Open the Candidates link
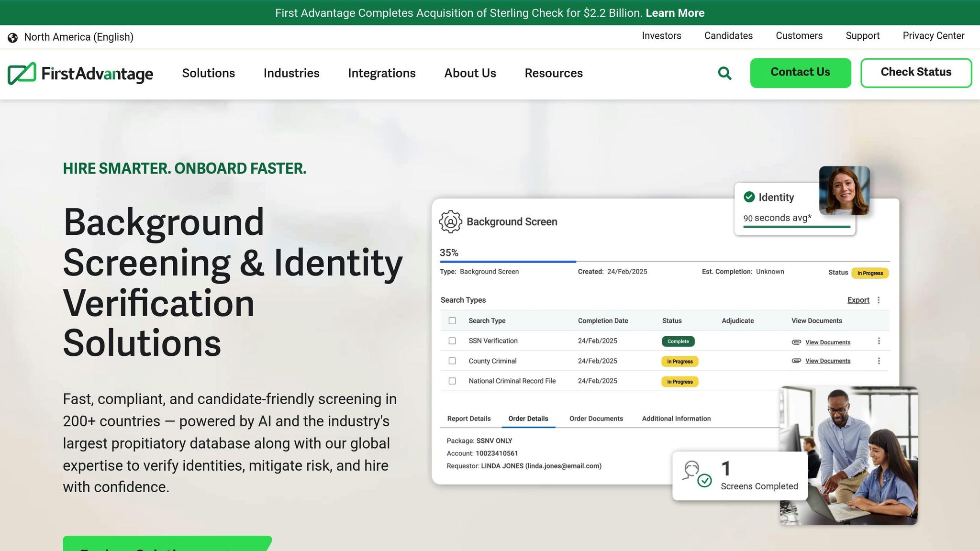Viewport: 980px width, 551px height. pos(728,36)
